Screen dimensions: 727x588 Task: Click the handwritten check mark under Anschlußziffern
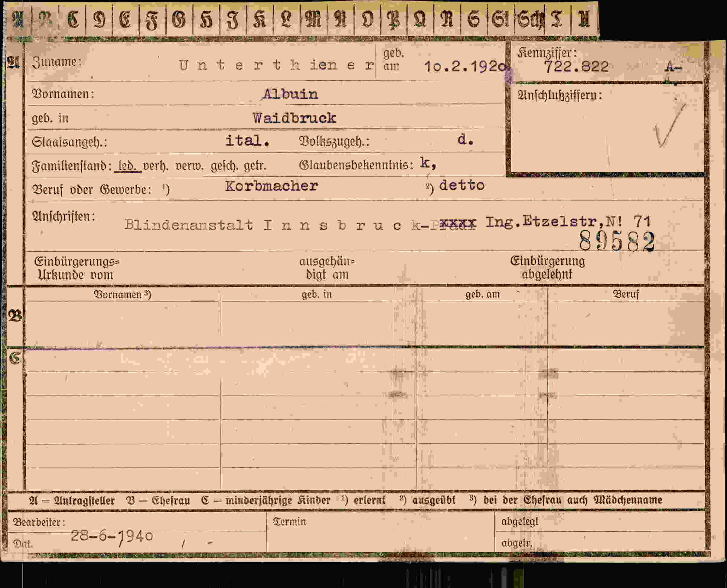coord(670,125)
